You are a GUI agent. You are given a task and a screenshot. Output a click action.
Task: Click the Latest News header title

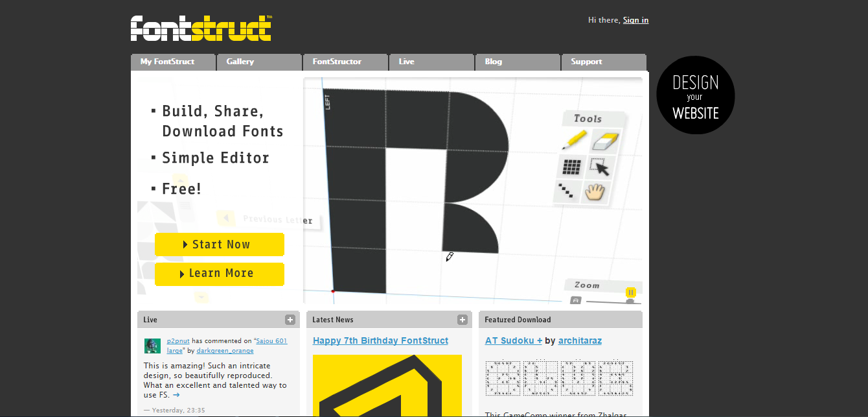pos(333,320)
